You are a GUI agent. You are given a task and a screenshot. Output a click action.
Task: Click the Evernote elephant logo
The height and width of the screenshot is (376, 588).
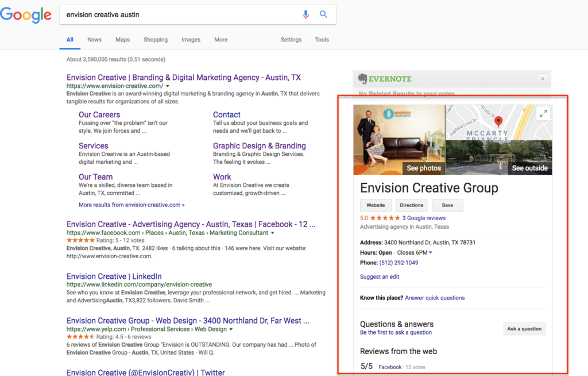[x=362, y=79]
